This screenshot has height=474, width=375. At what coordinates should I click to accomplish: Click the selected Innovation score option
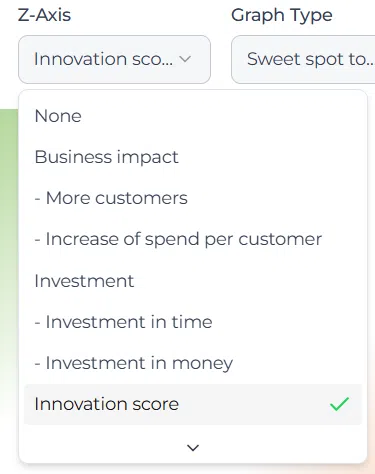tap(193, 404)
